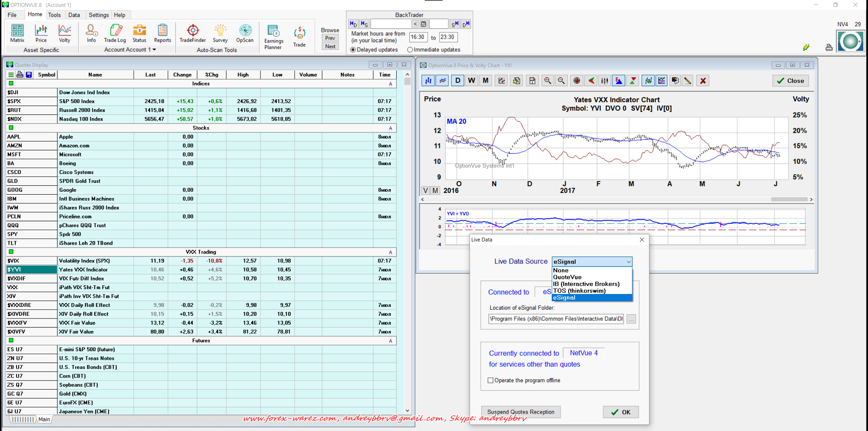Open the Settings menu
The width and height of the screenshot is (868, 431).
click(x=98, y=15)
